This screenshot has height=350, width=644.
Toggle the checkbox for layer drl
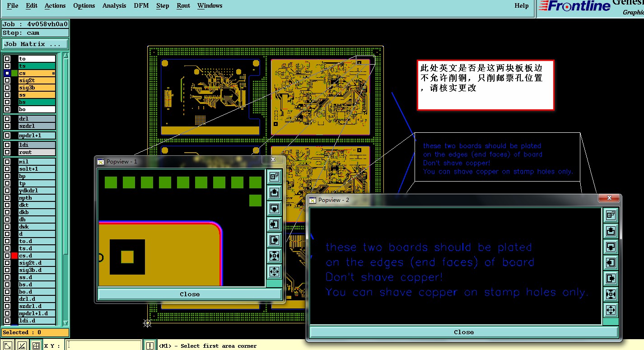[x=7, y=119]
